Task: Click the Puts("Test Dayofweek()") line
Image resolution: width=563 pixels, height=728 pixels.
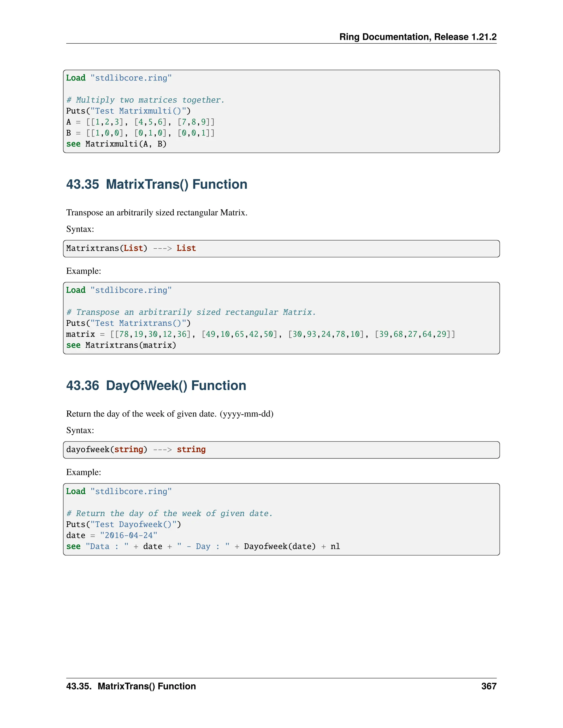Action: point(123,524)
